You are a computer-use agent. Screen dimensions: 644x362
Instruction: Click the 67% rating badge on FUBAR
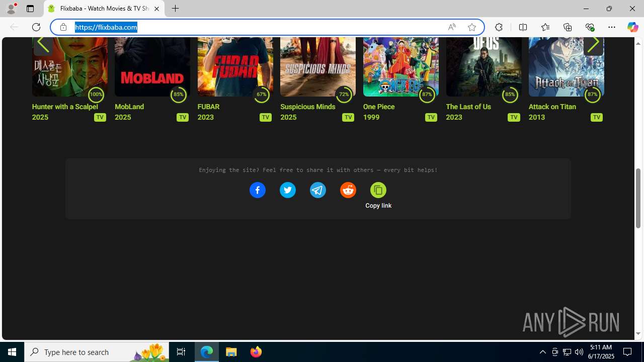(261, 95)
